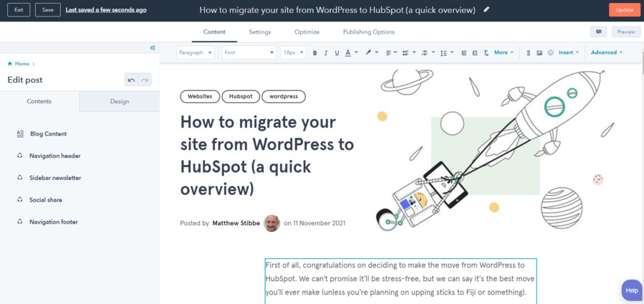Screen dimensions: 644x304
Task: Collapse the sidebar with double chevron
Action: pyautogui.click(x=153, y=48)
